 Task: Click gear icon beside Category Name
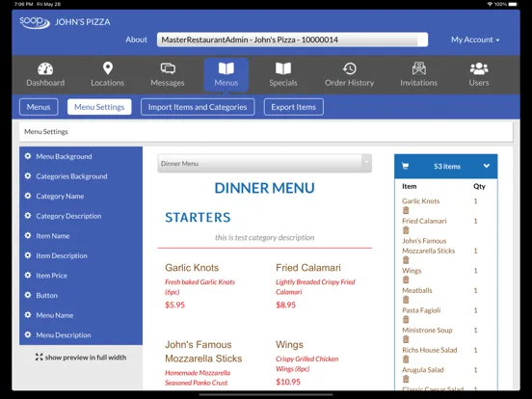pyautogui.click(x=28, y=196)
